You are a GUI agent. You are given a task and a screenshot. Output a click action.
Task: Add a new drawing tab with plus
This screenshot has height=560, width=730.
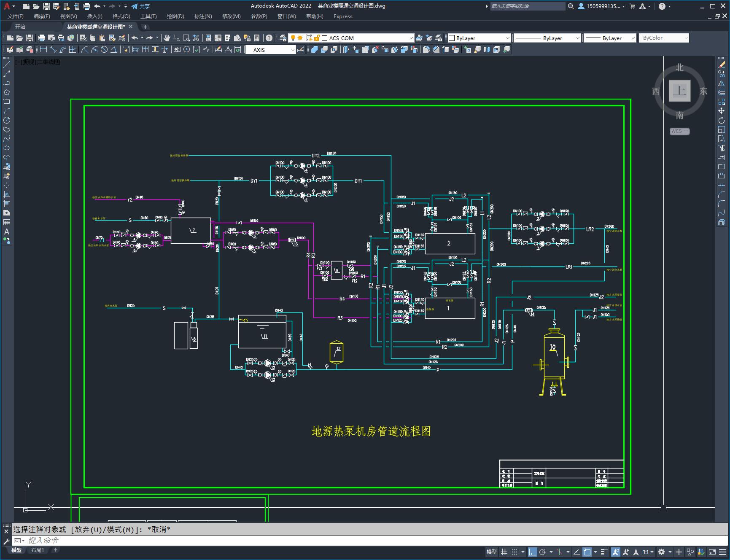coord(145,27)
